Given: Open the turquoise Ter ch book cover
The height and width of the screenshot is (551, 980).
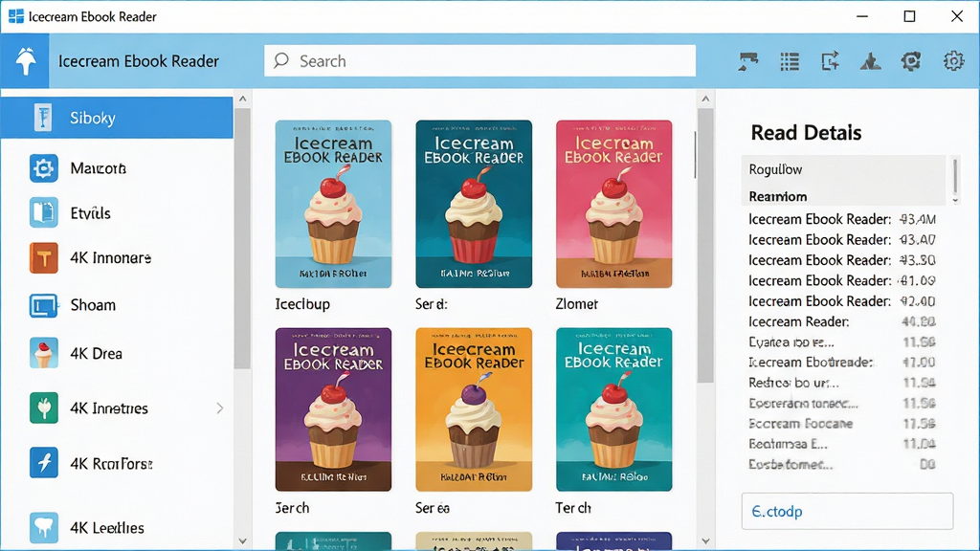Looking at the screenshot, I should click(x=613, y=409).
